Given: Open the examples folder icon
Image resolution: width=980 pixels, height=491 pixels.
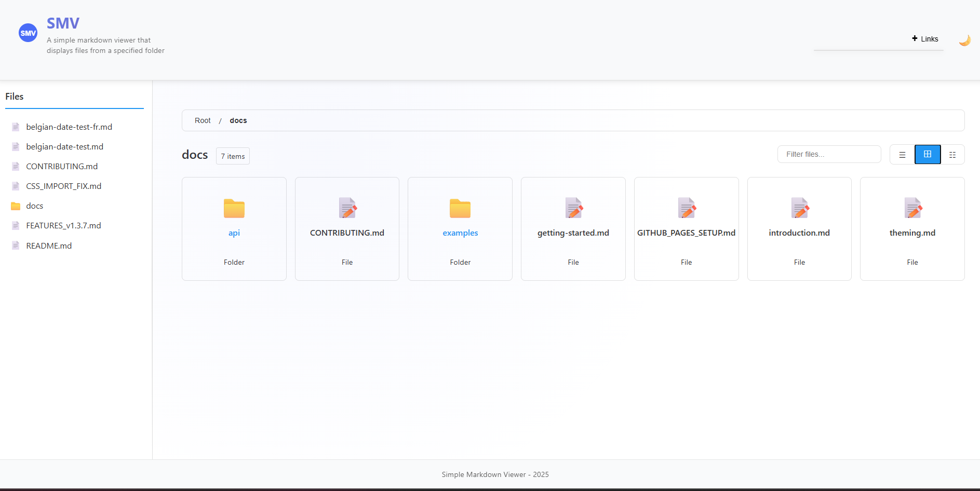Looking at the screenshot, I should (x=460, y=209).
